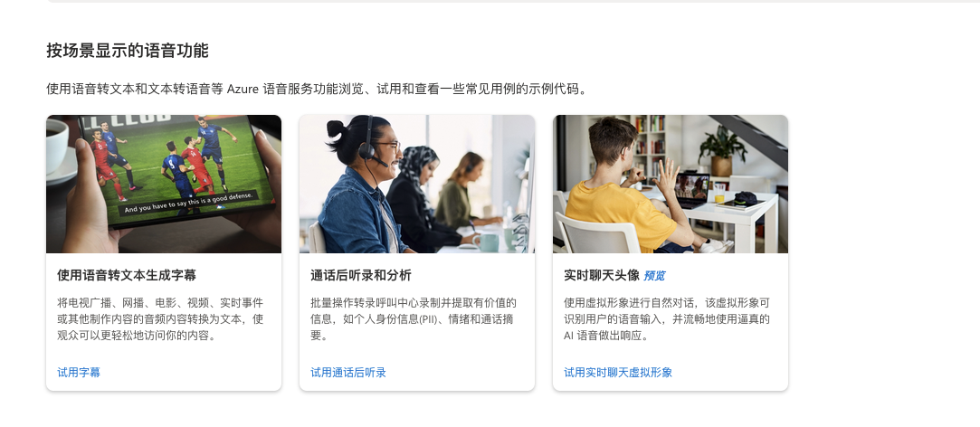Click the blue 预览 badge
Screen dimensions: 980x427
point(654,276)
